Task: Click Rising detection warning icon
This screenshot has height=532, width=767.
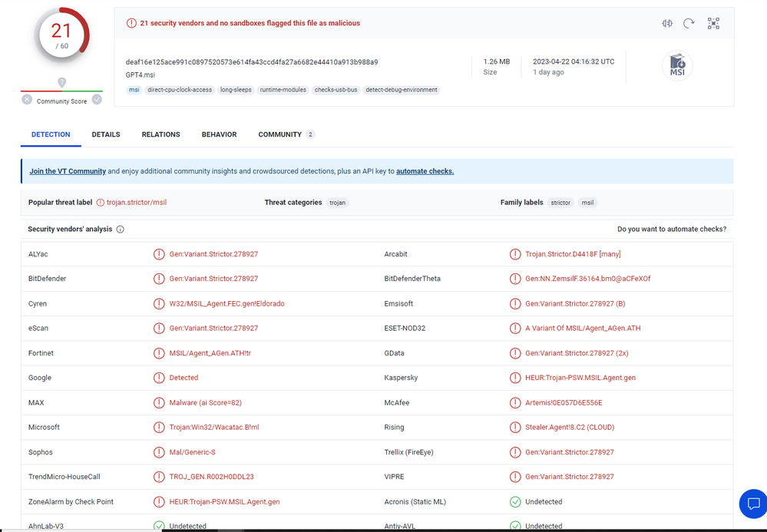Action: (x=515, y=428)
